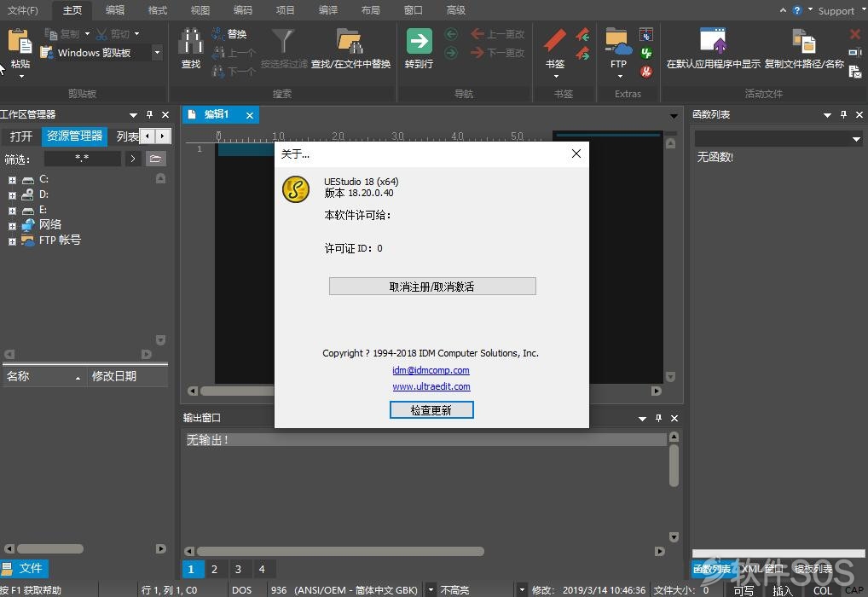This screenshot has width=868, height=597.
Task: Click the output window vertical scrollbar
Action: (674, 465)
